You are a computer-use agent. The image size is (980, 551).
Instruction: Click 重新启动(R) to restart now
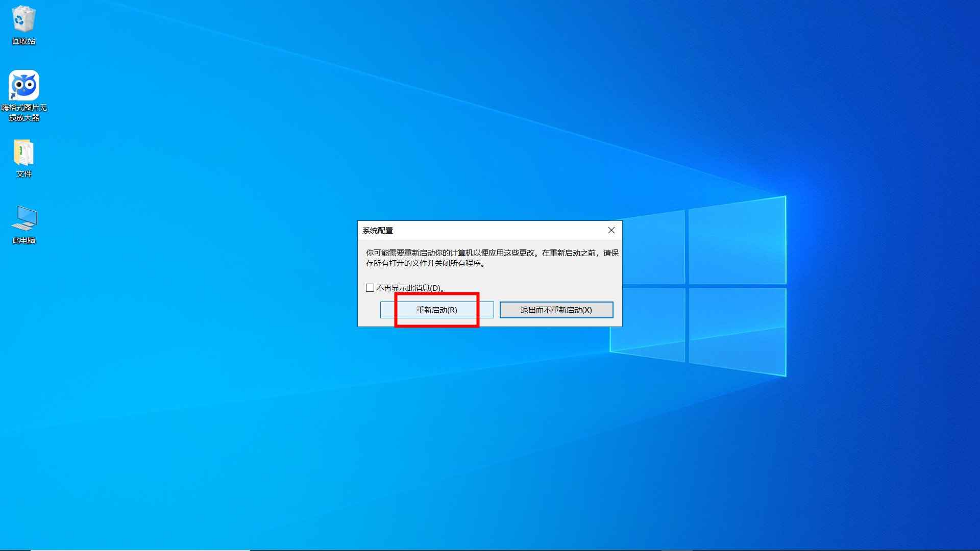coord(436,310)
